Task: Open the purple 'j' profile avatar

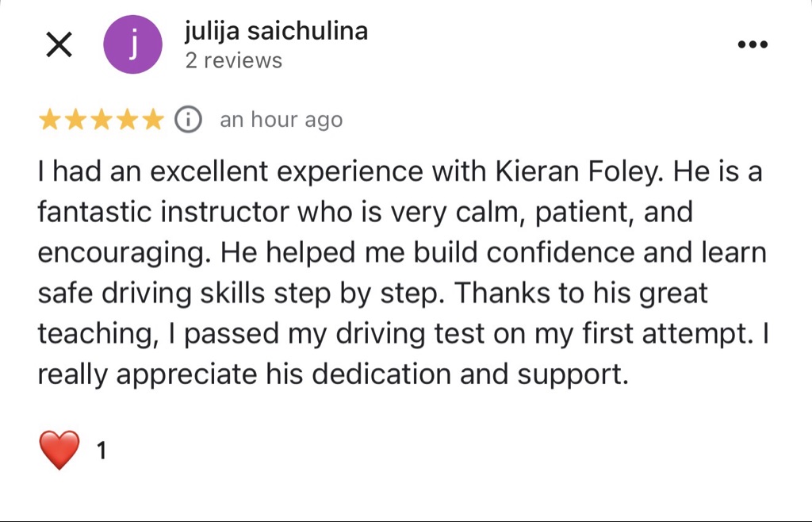Action: [x=133, y=45]
